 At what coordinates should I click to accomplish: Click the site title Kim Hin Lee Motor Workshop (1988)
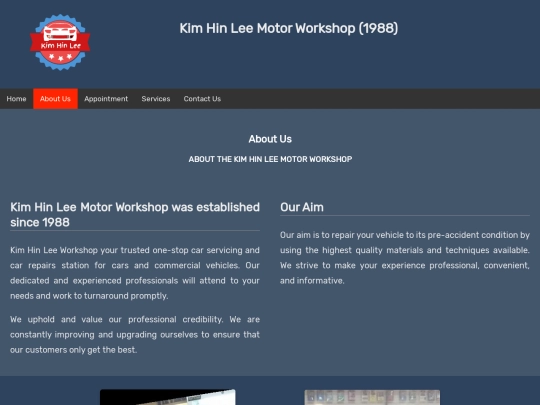coord(289,28)
